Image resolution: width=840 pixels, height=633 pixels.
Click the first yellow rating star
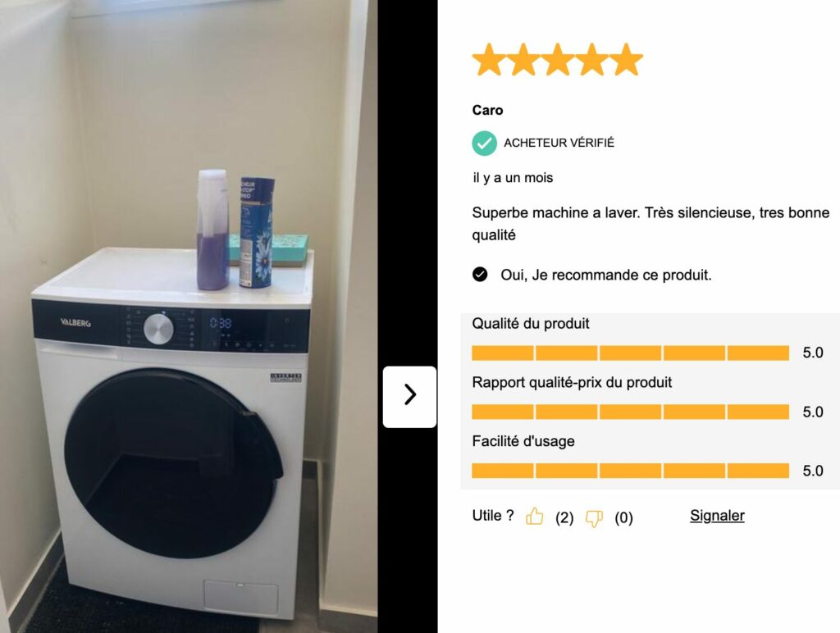coord(489,59)
